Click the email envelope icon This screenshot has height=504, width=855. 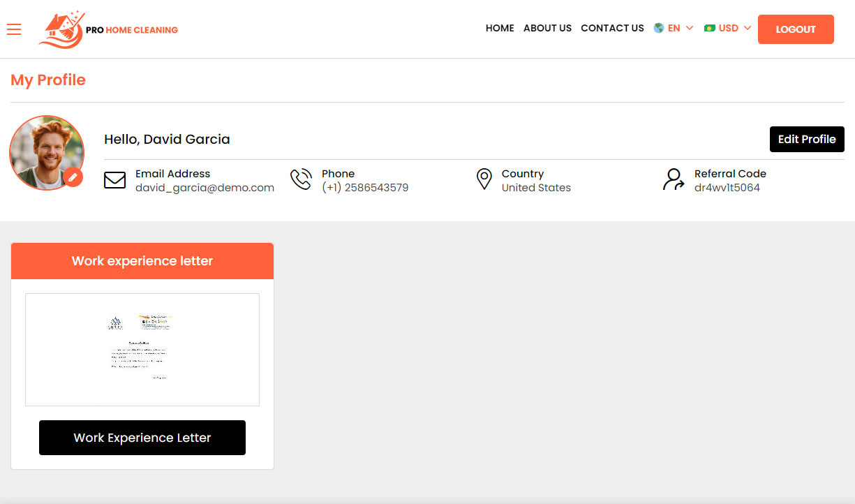pos(114,180)
